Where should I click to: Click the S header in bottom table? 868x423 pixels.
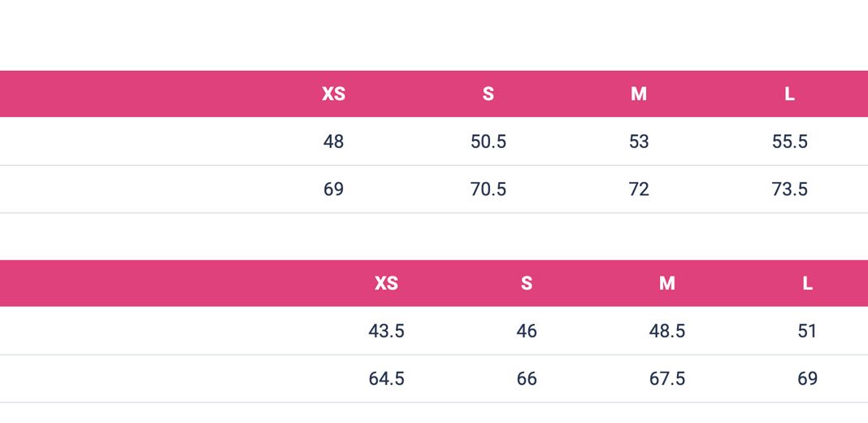(527, 284)
